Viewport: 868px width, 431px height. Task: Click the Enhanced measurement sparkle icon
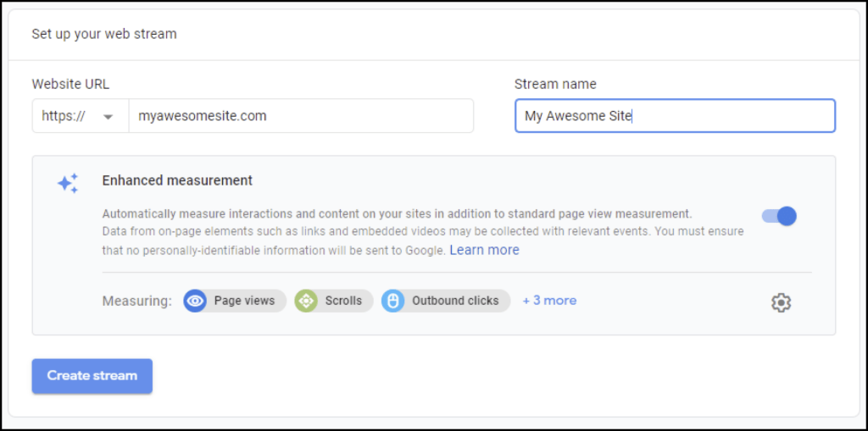pos(68,183)
